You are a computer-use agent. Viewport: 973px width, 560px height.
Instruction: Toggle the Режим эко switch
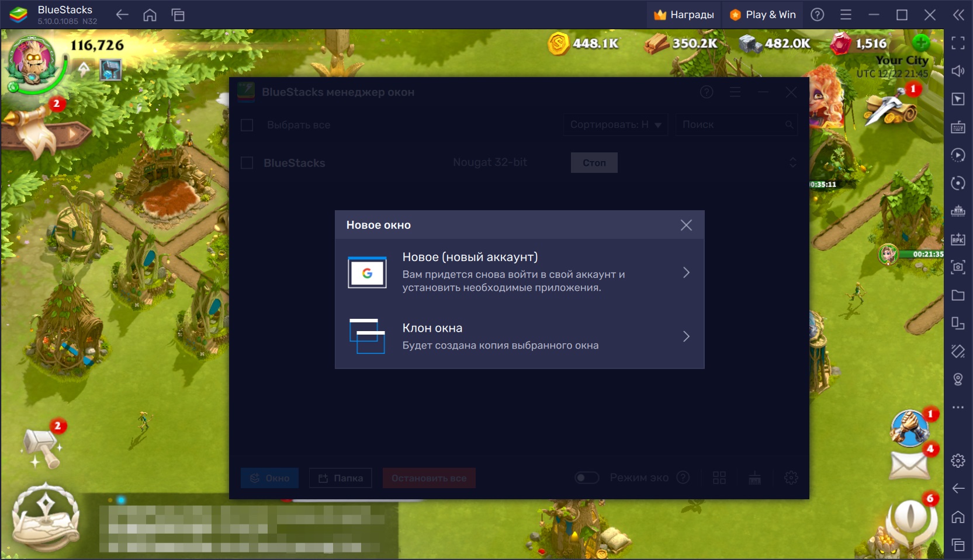coord(587,478)
